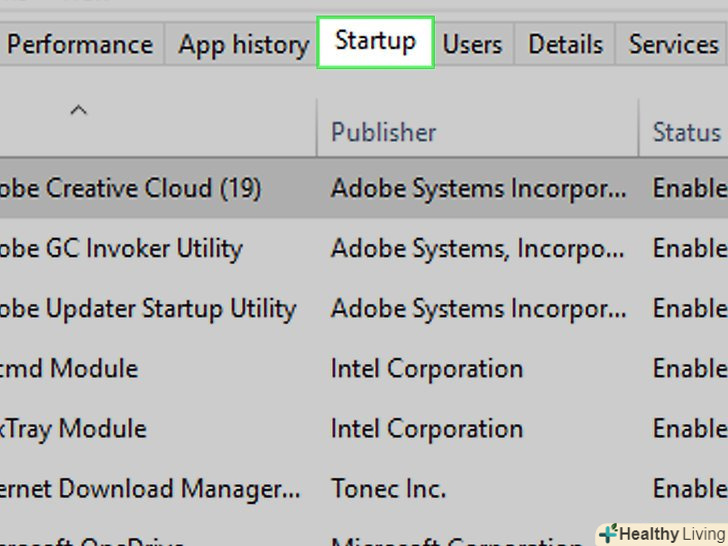Select the Adobe Creative Cloud (19) row
728x546 pixels.
tap(130, 188)
